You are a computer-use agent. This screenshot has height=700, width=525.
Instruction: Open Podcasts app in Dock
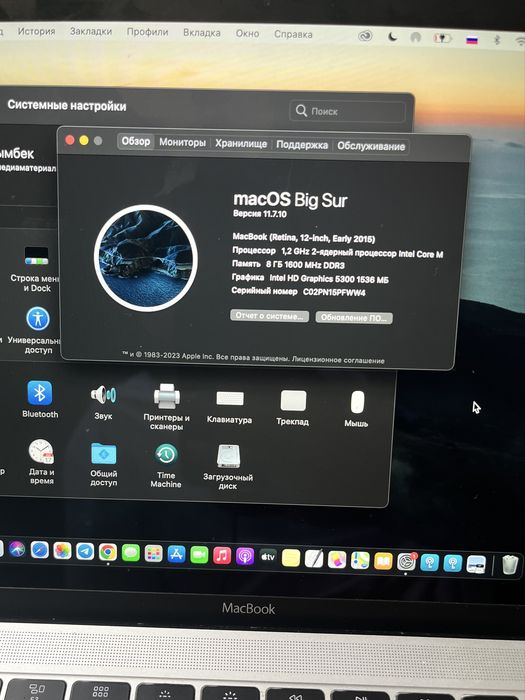coord(245,556)
